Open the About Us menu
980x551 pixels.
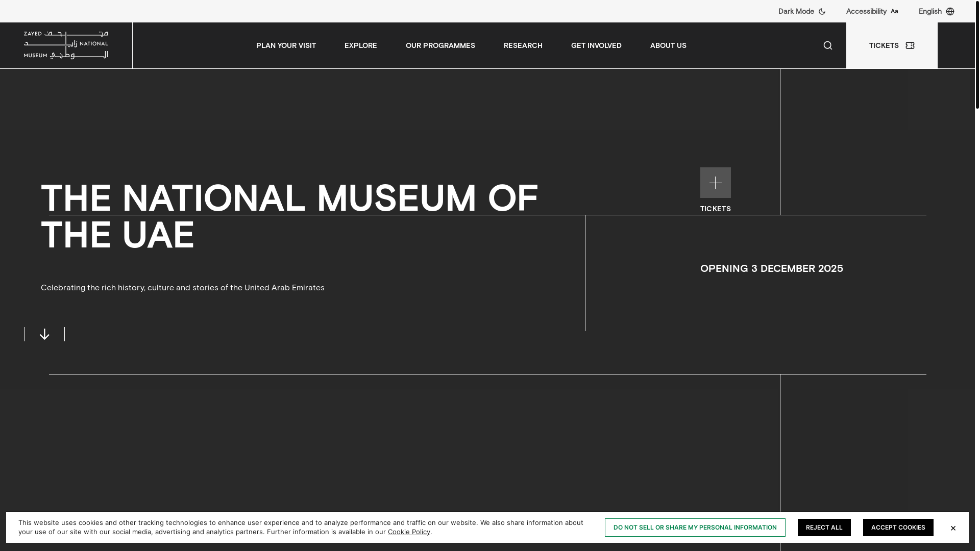tap(668, 45)
